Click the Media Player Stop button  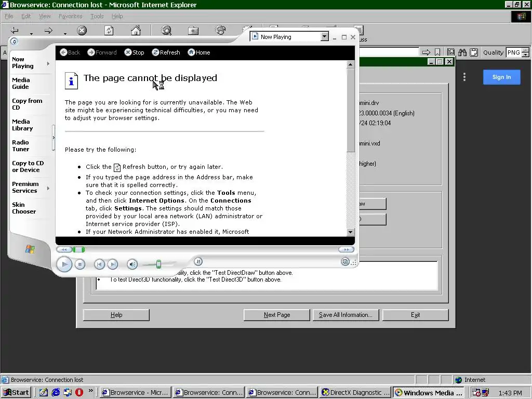click(x=79, y=264)
